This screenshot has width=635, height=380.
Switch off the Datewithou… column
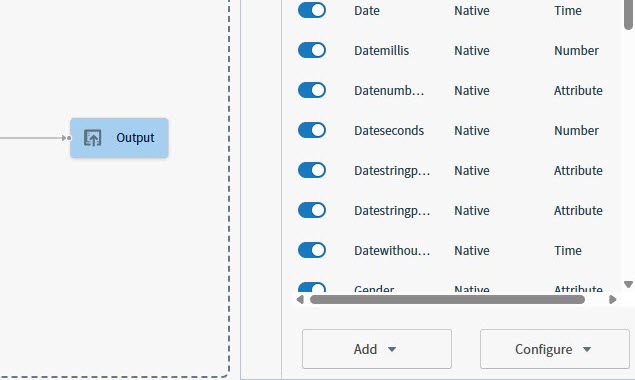[x=312, y=250]
